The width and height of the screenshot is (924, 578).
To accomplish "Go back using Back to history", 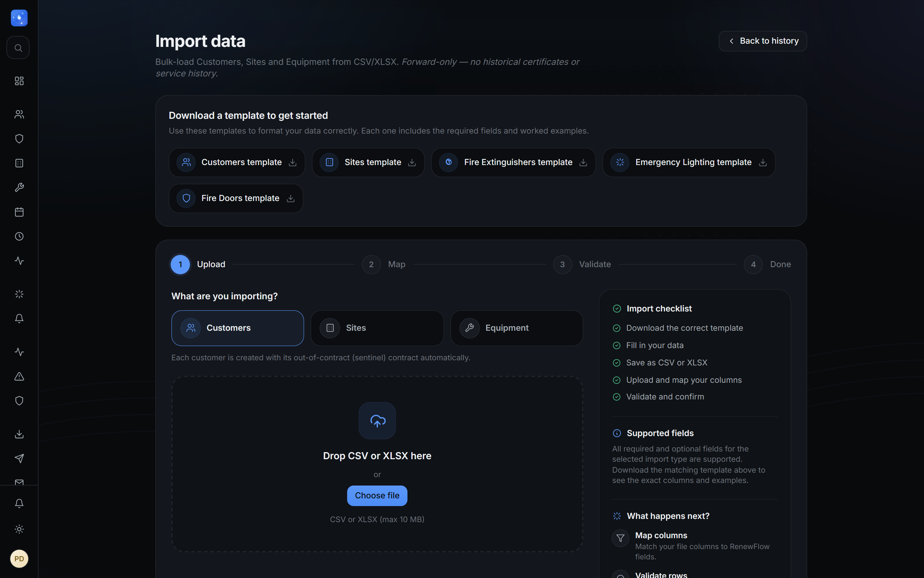I will (x=763, y=41).
